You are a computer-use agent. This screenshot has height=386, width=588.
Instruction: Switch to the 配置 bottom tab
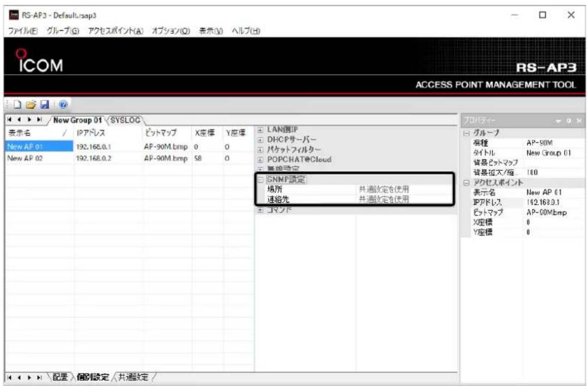tap(60, 377)
